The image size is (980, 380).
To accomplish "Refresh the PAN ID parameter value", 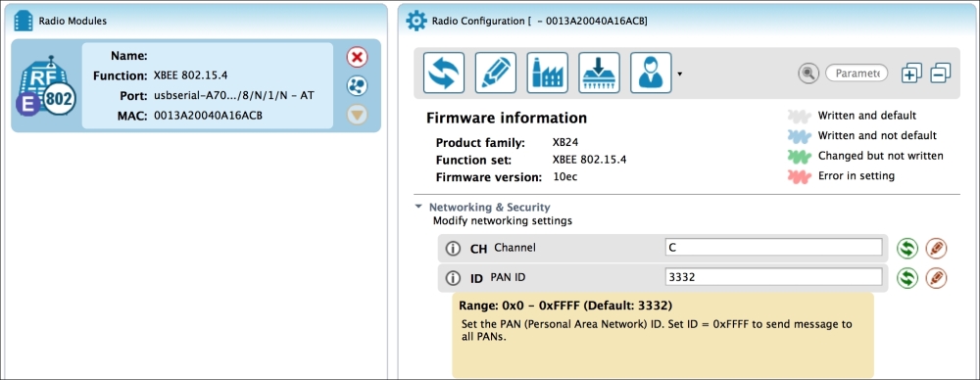I will pos(906,277).
